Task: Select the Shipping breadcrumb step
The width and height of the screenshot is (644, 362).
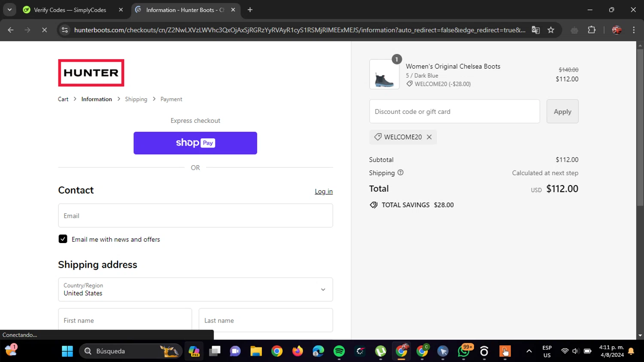Action: coord(136,99)
